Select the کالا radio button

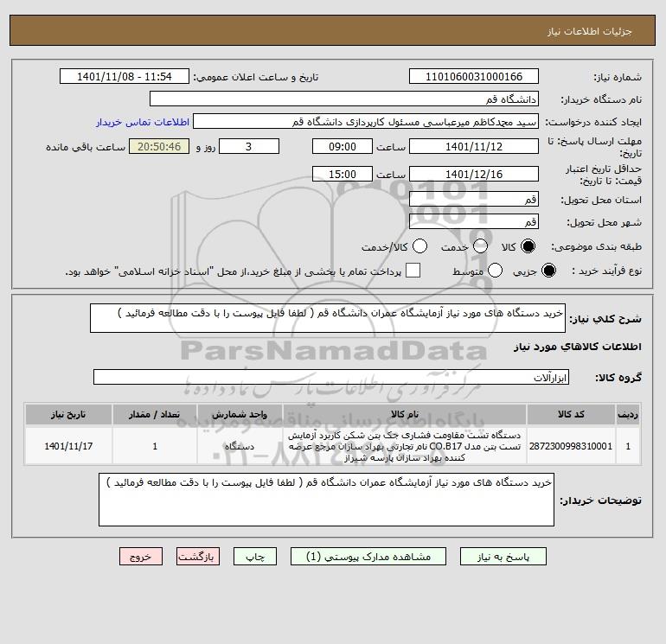[528, 246]
